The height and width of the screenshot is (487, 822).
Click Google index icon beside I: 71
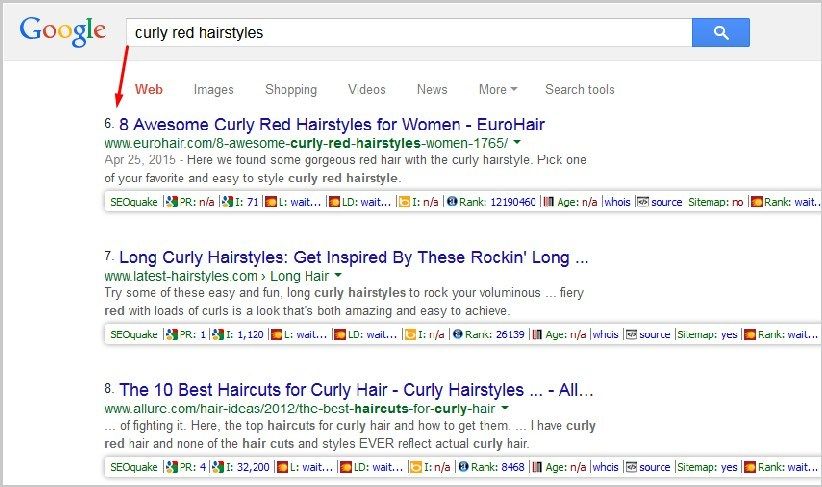(x=227, y=202)
